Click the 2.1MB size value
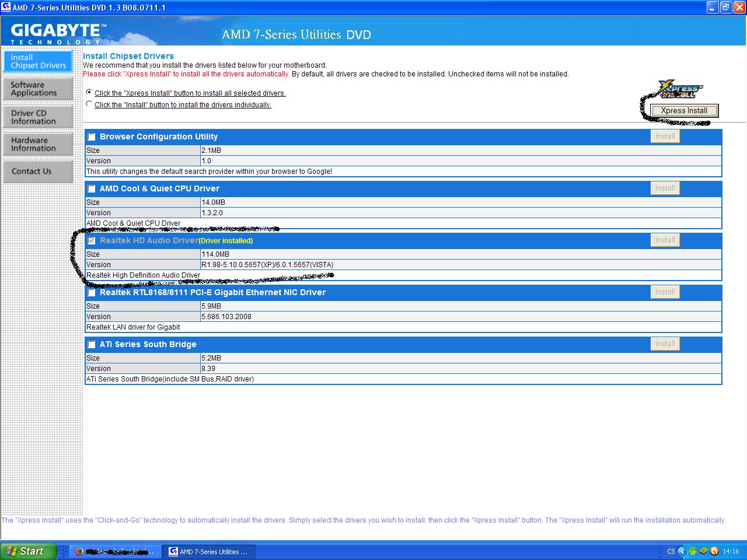The image size is (747, 560). pos(211,150)
